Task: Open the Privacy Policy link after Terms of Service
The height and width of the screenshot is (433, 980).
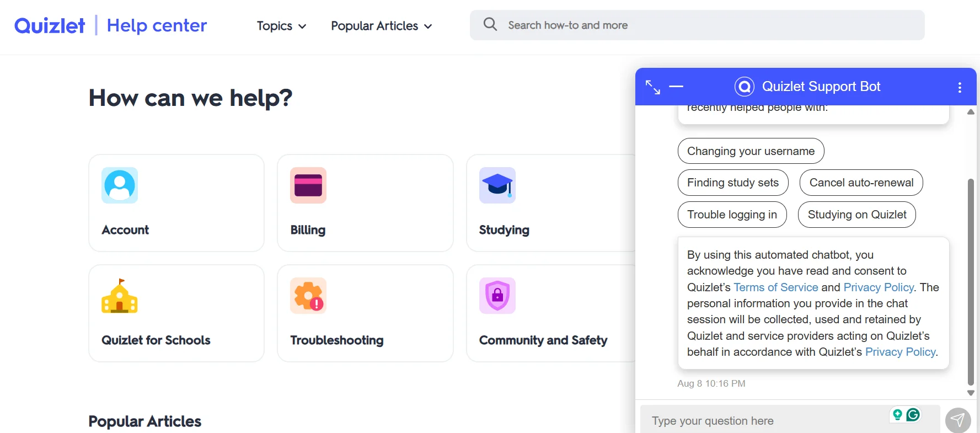Action: tap(879, 287)
